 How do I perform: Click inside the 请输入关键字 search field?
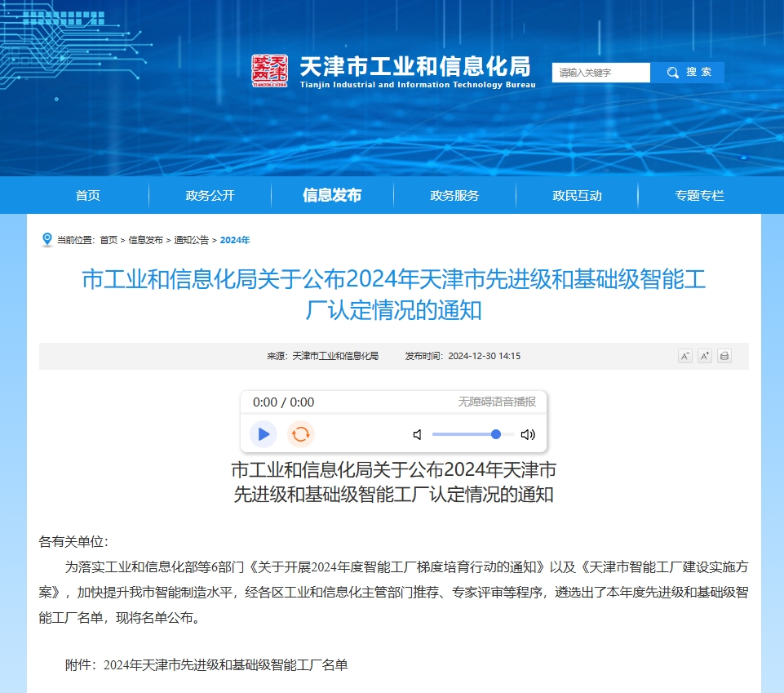[601, 73]
